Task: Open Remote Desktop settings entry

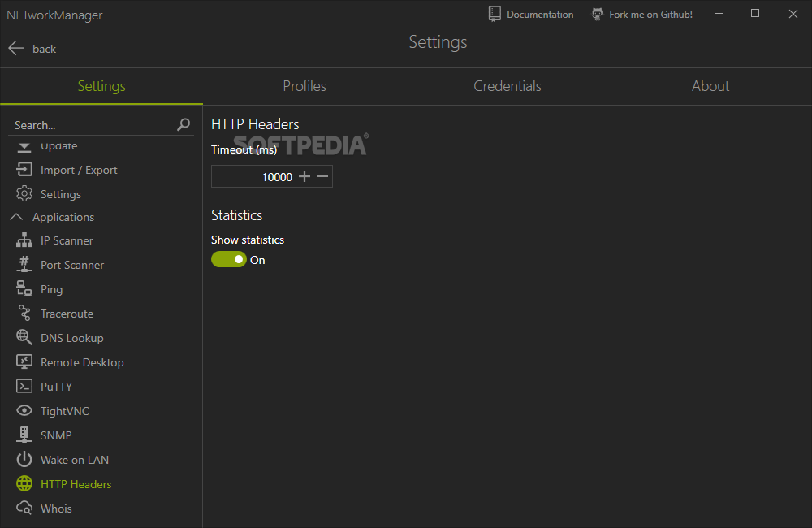Action: 82,362
